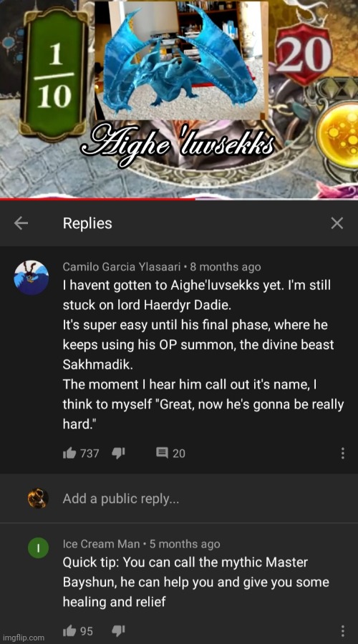
Task: Open Camilo Garcia Ylasaari's profile avatar
Action: point(32,277)
